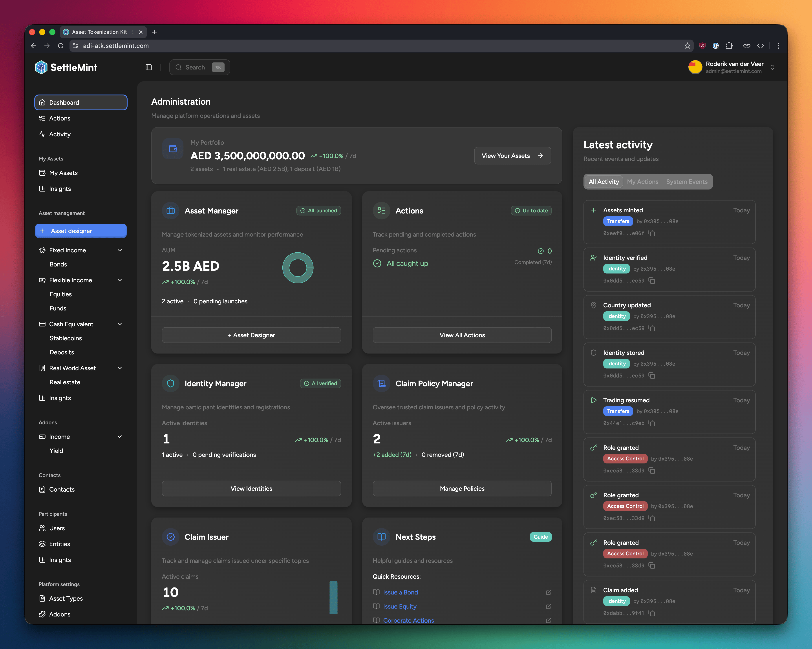
Task: Click the Next Steps book icon
Action: tap(381, 537)
